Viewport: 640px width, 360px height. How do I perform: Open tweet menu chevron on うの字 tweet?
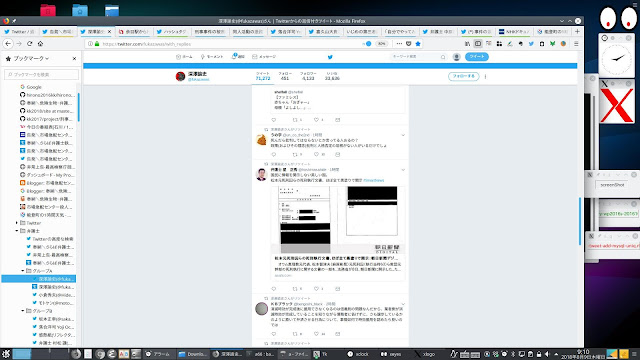tap(403, 135)
